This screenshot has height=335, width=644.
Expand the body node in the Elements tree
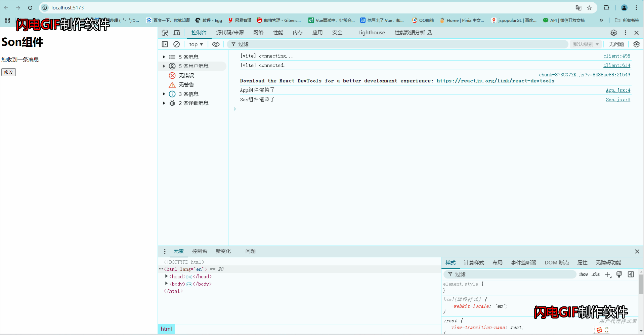pos(167,284)
